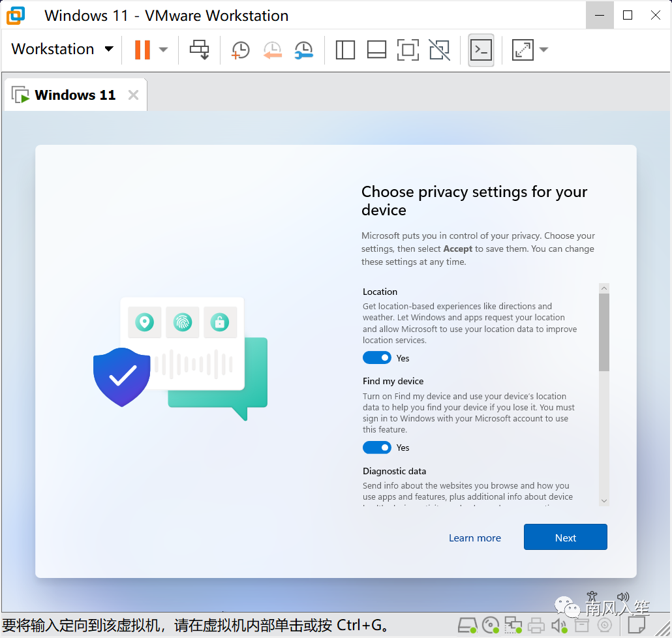
Task: Click the Windows setup accessibility icon
Action: pos(592,597)
